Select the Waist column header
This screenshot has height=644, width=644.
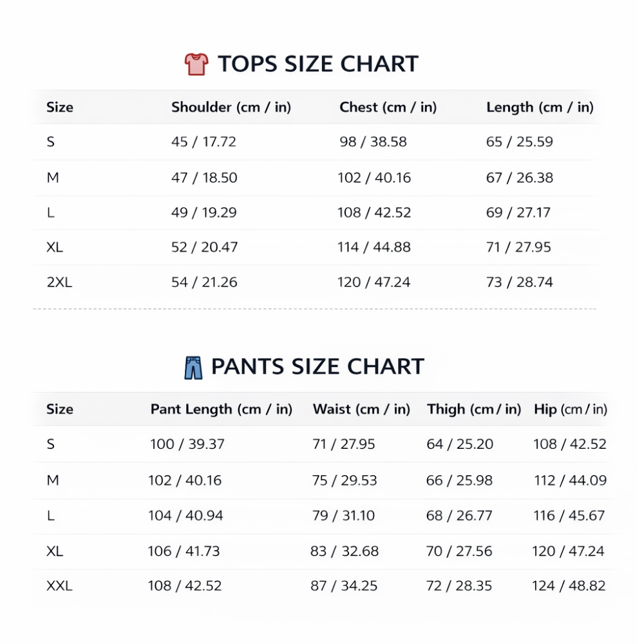point(361,410)
